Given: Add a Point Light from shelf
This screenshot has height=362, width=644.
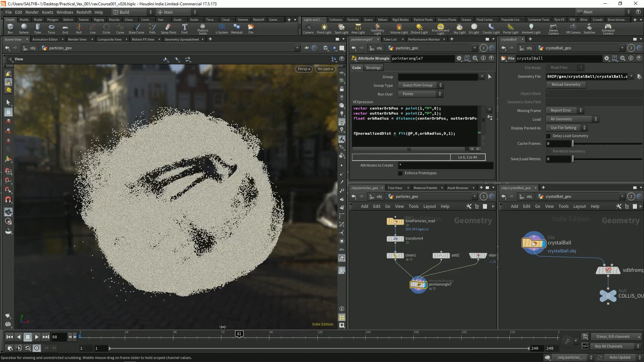Looking at the screenshot, I should click(x=324, y=27).
